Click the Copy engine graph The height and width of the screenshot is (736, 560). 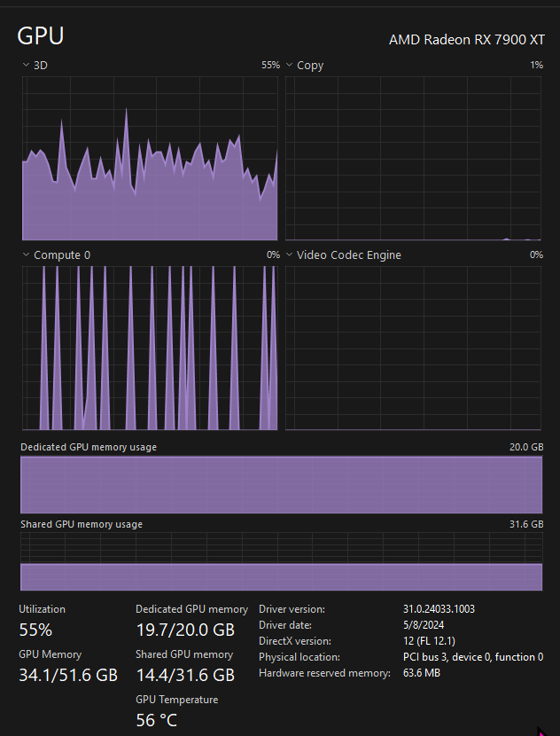click(x=413, y=158)
